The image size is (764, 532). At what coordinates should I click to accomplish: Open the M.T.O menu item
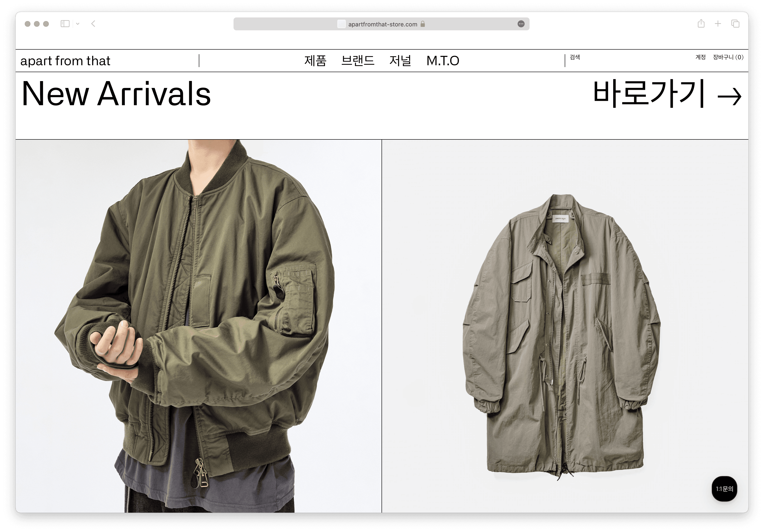(x=443, y=60)
